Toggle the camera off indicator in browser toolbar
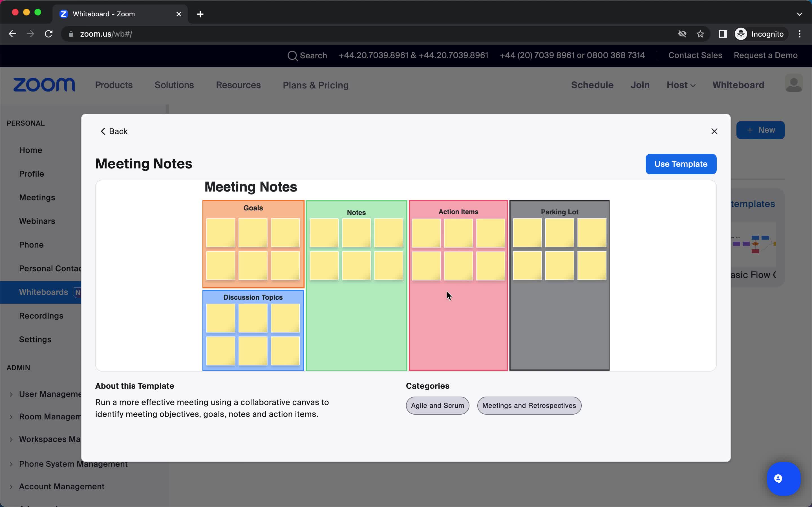This screenshot has height=507, width=812. [682, 34]
